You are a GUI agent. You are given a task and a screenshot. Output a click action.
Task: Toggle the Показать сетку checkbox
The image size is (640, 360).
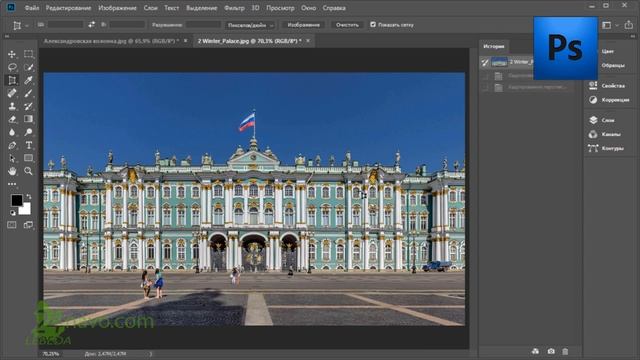click(373, 24)
